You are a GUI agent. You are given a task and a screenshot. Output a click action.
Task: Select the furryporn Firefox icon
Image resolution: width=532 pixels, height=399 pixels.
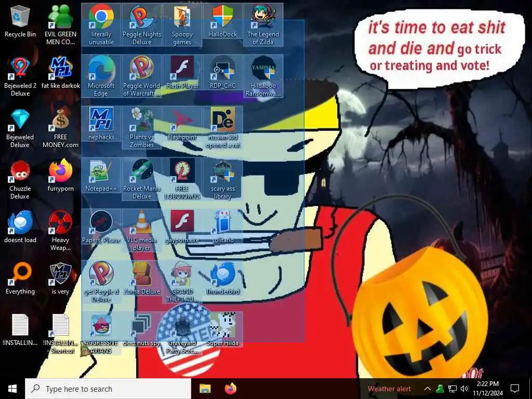pos(60,176)
